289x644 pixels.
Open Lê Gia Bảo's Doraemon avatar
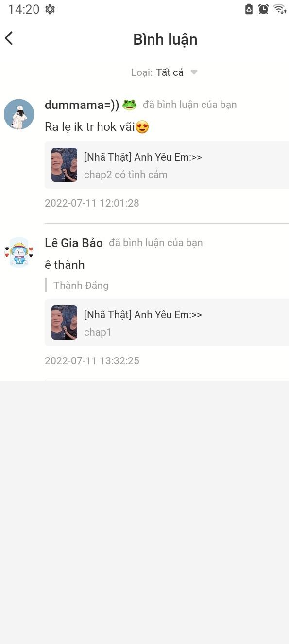tap(19, 252)
